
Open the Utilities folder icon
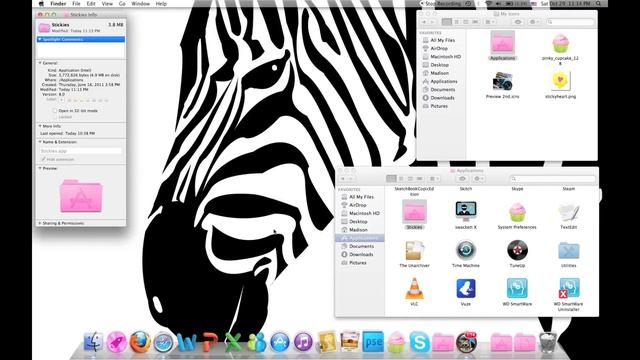coord(569,251)
